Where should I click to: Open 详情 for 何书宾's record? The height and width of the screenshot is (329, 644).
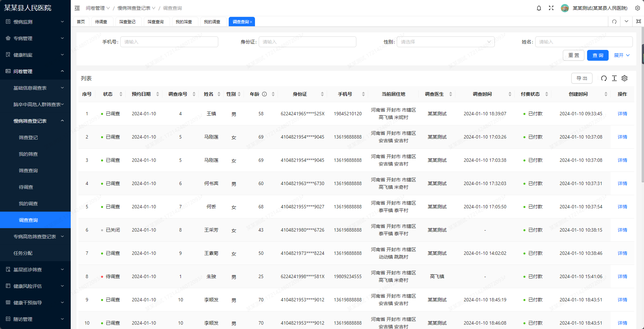(x=622, y=183)
